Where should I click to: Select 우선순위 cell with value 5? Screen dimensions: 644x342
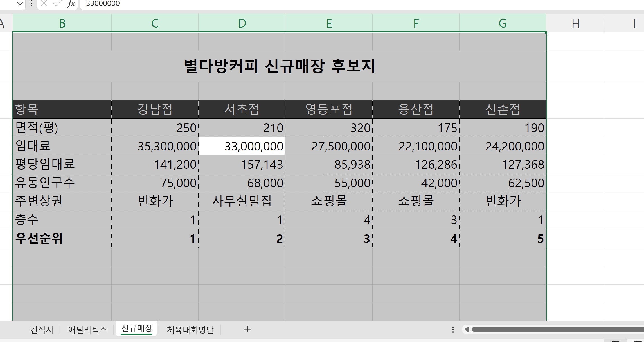(503, 238)
